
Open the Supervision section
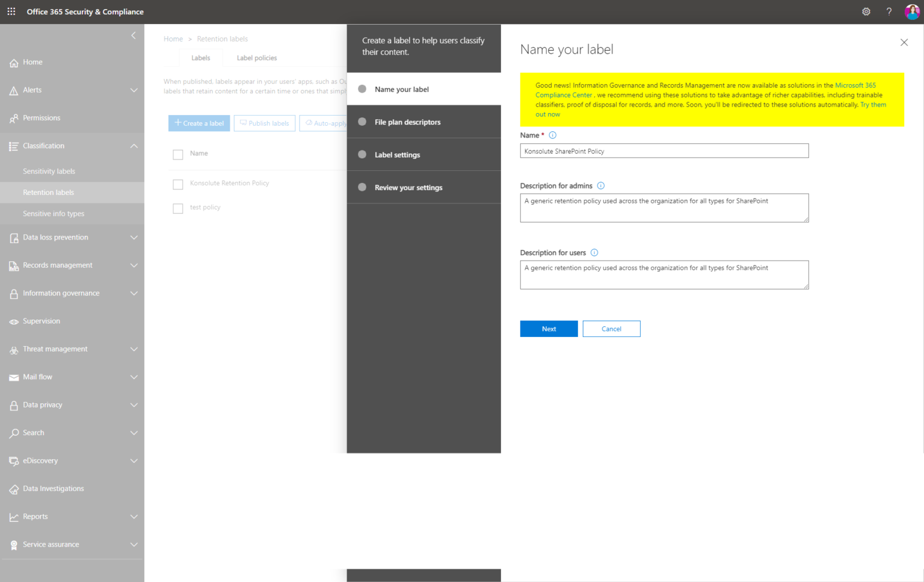[41, 321]
